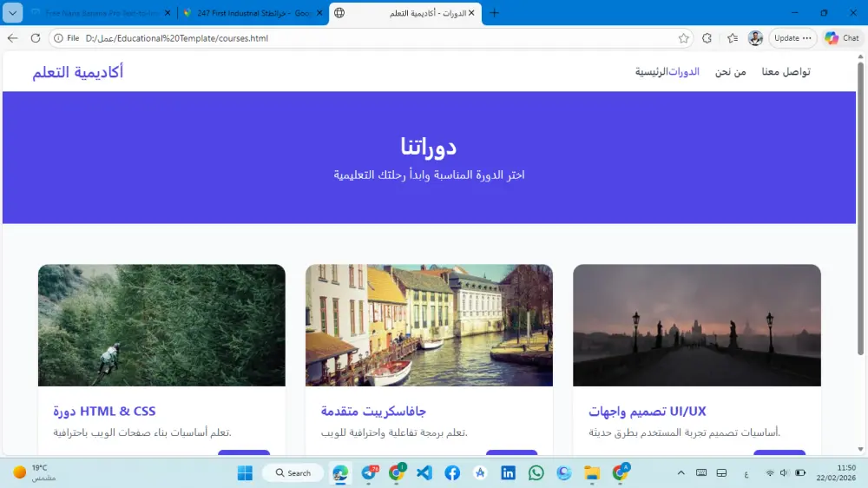868x488 pixels.
Task: Open the canal town image of جافاسكريبت course
Action: 429,325
